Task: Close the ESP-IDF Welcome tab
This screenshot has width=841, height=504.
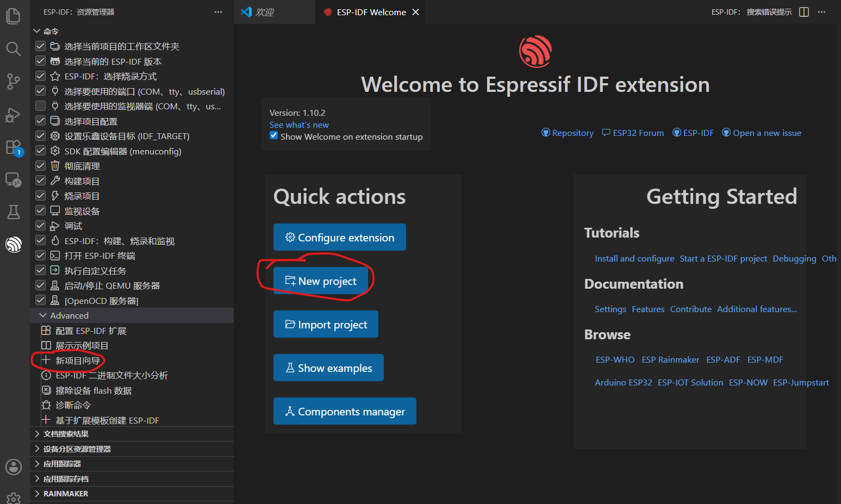Action: (x=415, y=12)
